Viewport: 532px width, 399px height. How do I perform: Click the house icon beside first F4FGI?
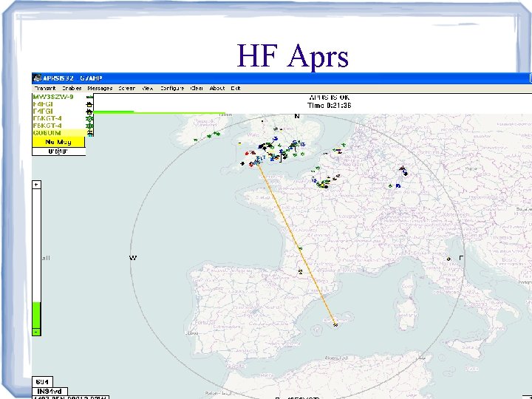pyautogui.click(x=90, y=104)
